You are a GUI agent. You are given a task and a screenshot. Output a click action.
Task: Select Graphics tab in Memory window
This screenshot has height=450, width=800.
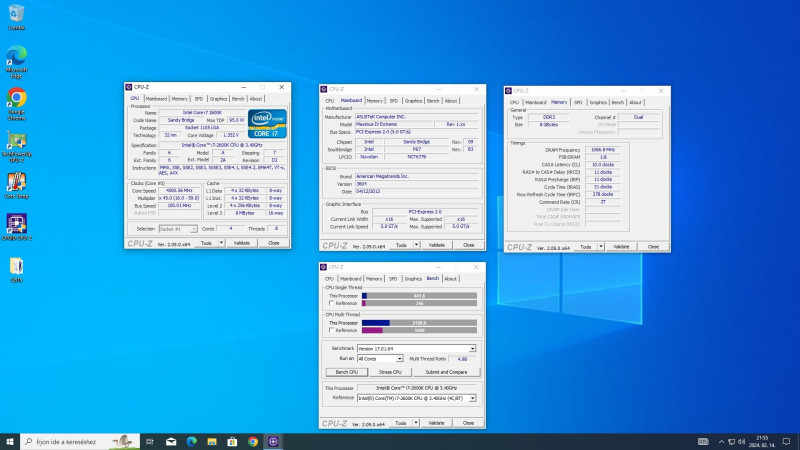tap(598, 102)
